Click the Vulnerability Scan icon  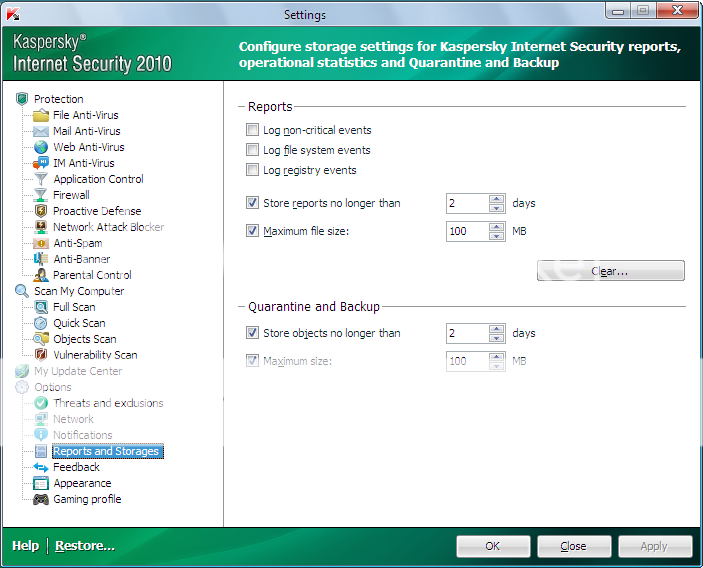[41, 355]
